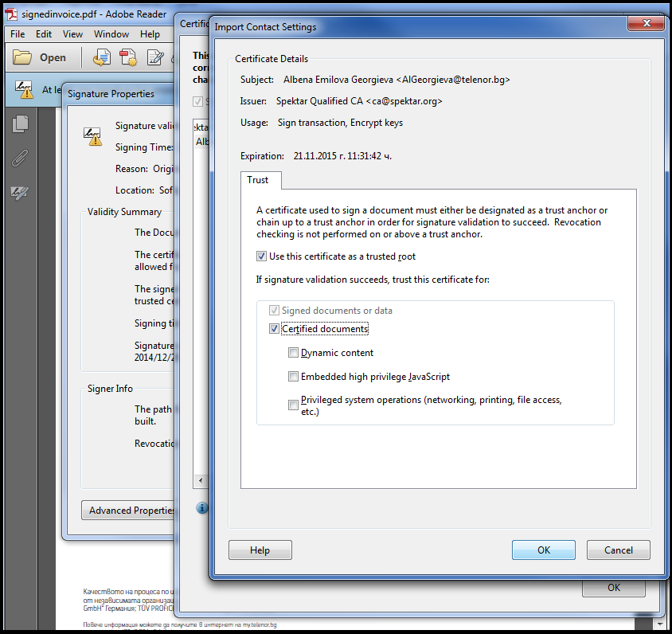Viewport: 672px width, 634px height.
Task: Click the blue info icon in Certificate Viewer
Action: (x=202, y=508)
